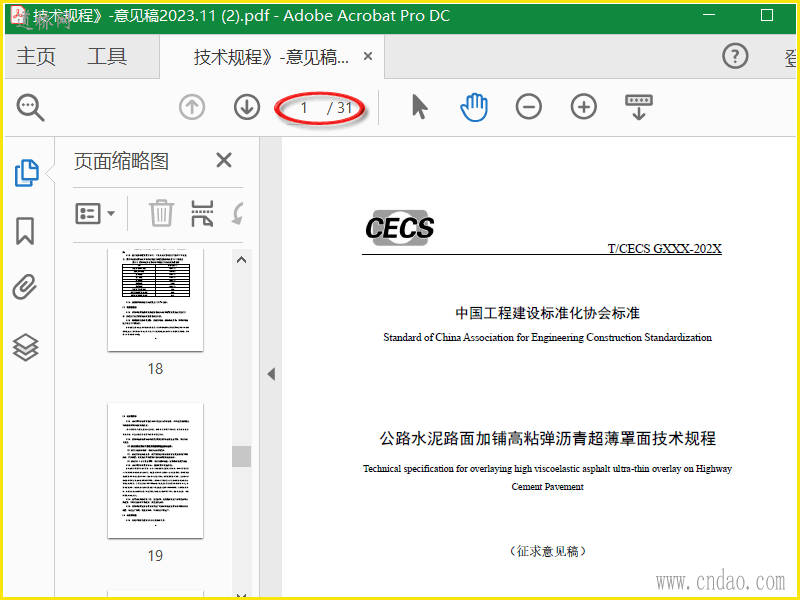
Task: Enable scrolling page display mode
Action: coord(639,107)
